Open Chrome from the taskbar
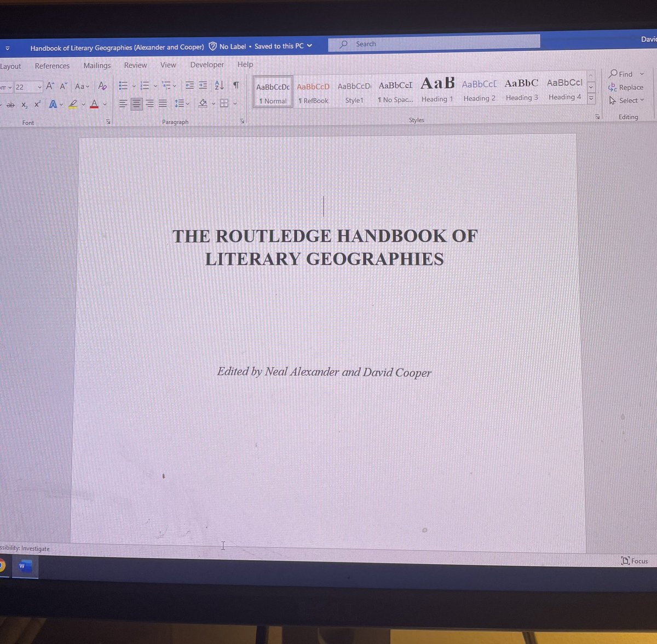657x644 pixels. pyautogui.click(x=2, y=565)
